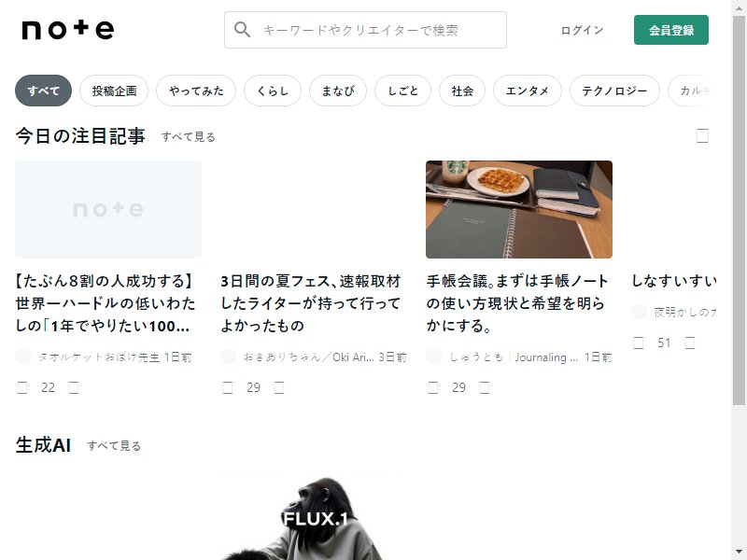This screenshot has height=560, width=747.
Task: Open more options on 手帳会議 article
Action: pyautogui.click(x=485, y=387)
